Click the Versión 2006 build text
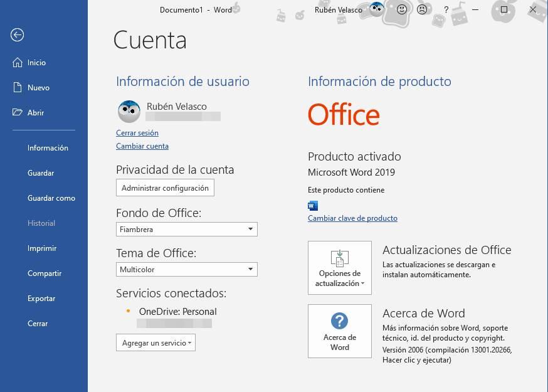Screen dimensions: 548x392 point(447,355)
